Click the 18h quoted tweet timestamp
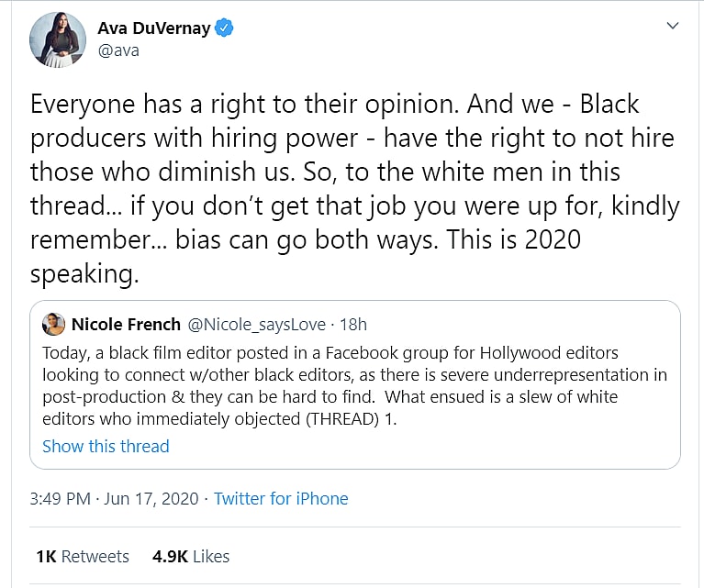This screenshot has height=588, width=704. tap(352, 324)
